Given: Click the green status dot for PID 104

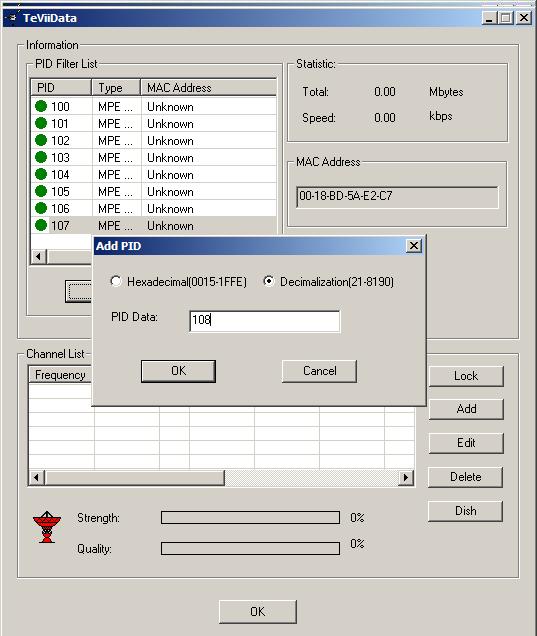Looking at the screenshot, I should [41, 174].
